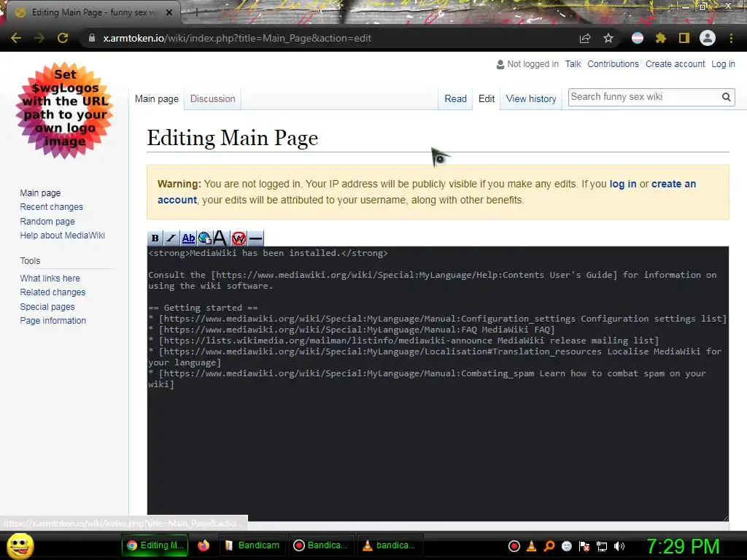Close the Editing Main Page tab
The width and height of the screenshot is (747, 560).
point(169,13)
